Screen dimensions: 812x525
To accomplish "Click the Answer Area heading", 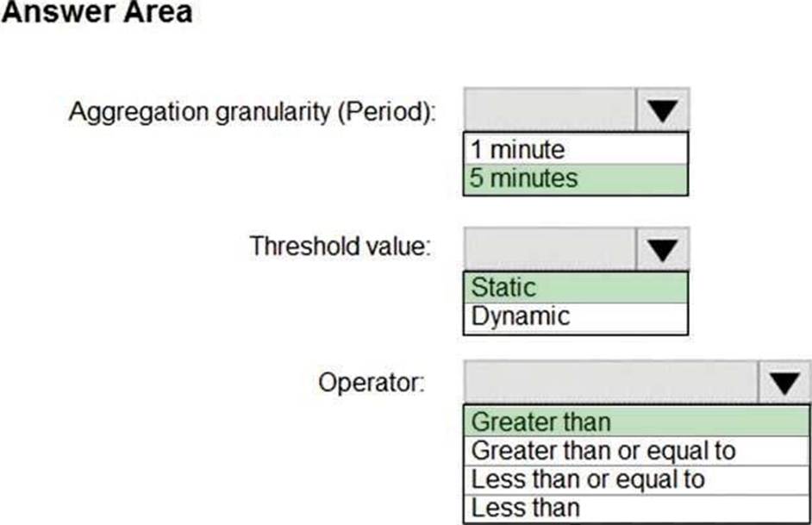I will click(x=97, y=13).
